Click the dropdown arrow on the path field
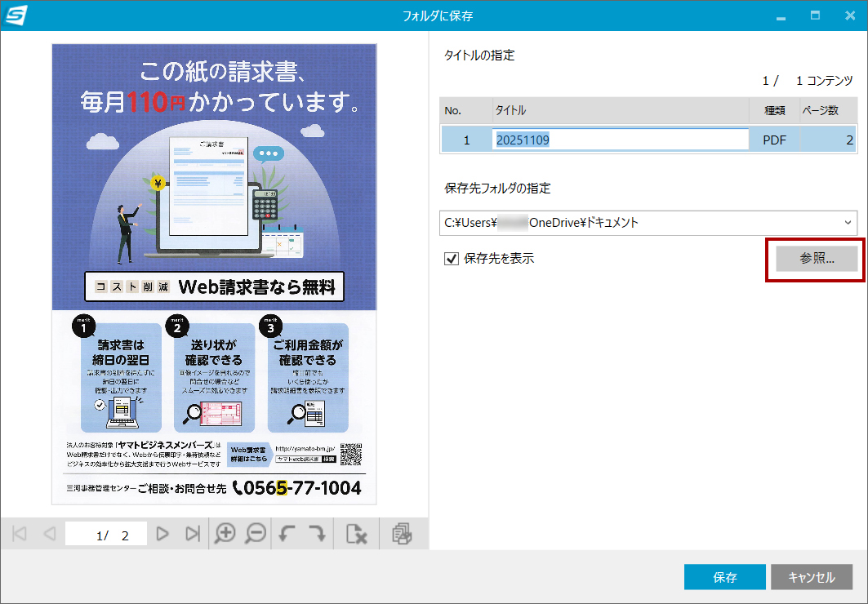The width and height of the screenshot is (868, 604). coord(847,223)
